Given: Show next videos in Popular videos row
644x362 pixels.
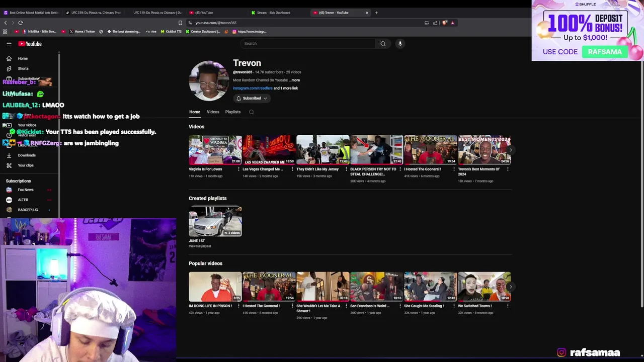Looking at the screenshot, I should tap(511, 287).
